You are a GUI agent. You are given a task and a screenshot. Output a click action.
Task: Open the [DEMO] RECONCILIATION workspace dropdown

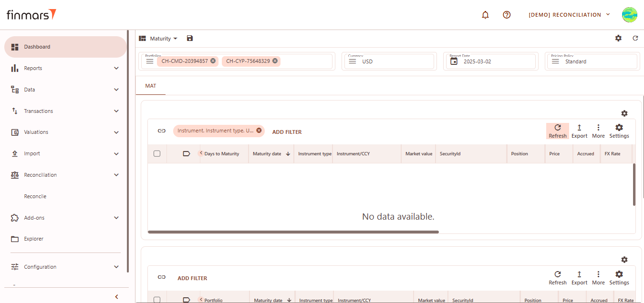click(569, 15)
